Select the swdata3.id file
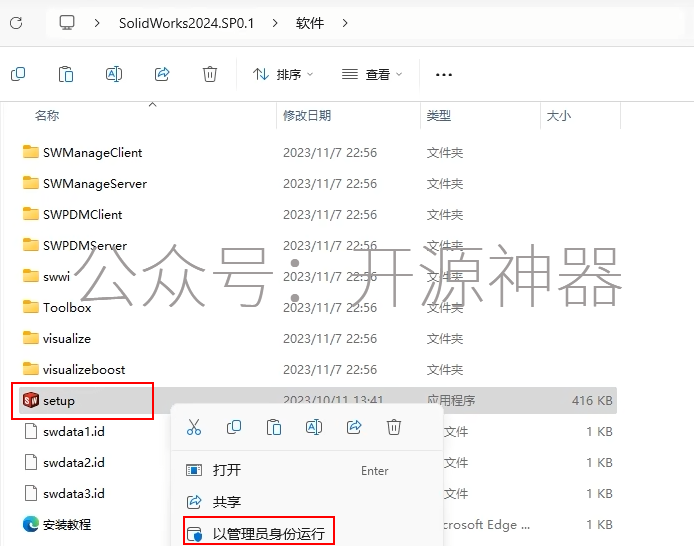This screenshot has width=694, height=546. click(74, 493)
